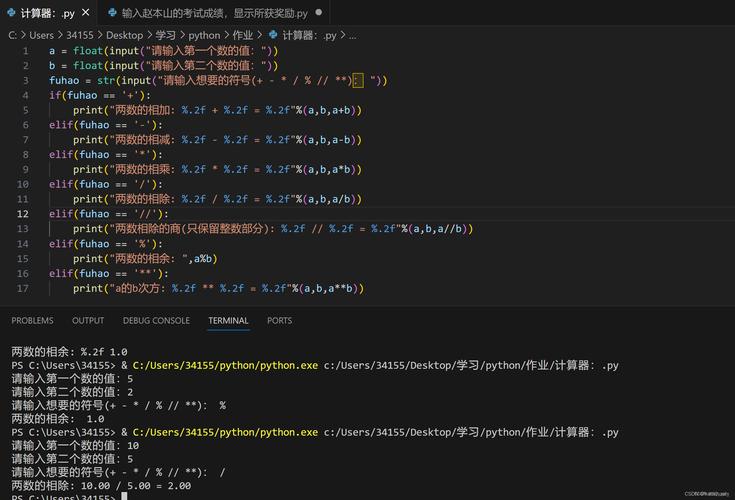Open the OUTPUT panel tab
This screenshot has height=500, width=735.
tap(88, 321)
